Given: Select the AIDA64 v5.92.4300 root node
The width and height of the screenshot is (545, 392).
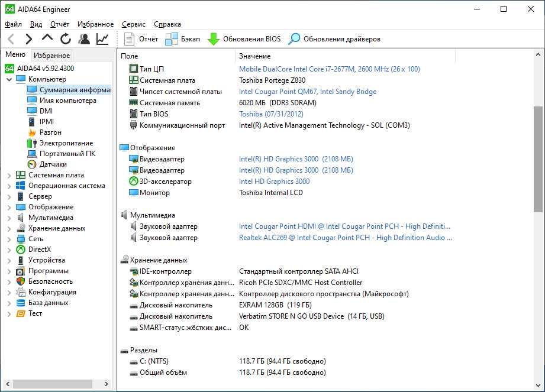Looking at the screenshot, I should [46, 69].
